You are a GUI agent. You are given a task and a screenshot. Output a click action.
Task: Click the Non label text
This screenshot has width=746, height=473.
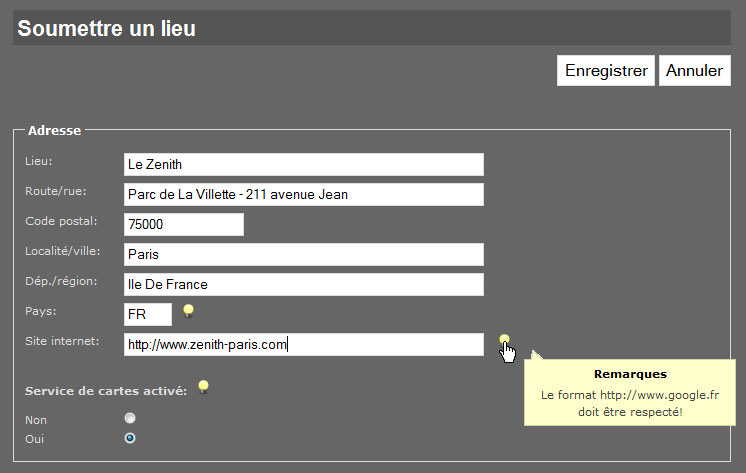click(36, 420)
